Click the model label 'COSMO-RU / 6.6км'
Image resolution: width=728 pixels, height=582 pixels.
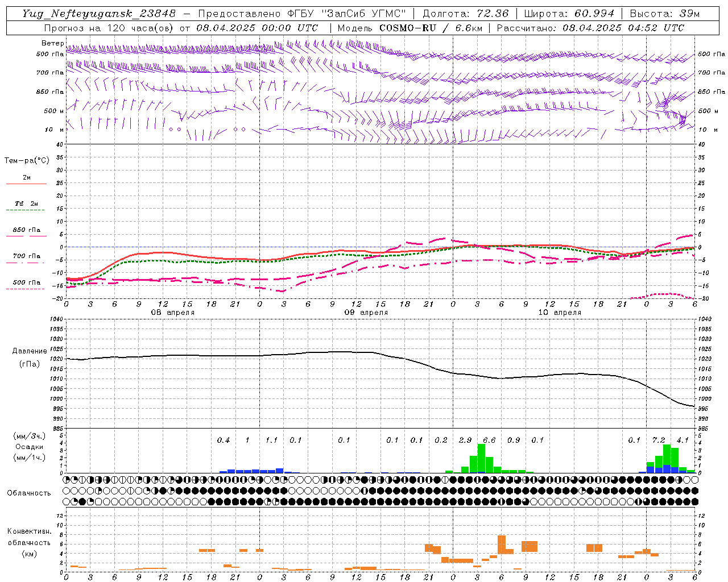click(x=431, y=28)
